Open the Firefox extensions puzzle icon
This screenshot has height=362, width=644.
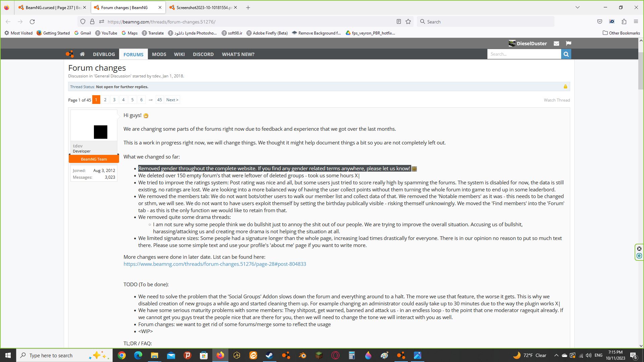click(624, 21)
